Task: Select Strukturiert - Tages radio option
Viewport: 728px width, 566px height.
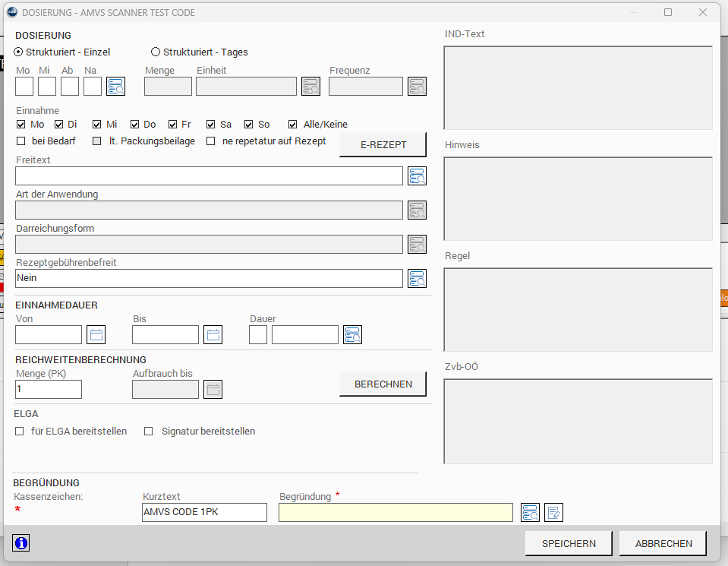Action: pyautogui.click(x=156, y=52)
